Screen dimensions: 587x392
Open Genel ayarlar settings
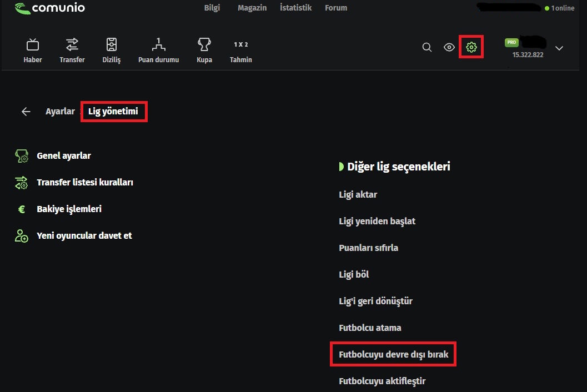click(64, 156)
